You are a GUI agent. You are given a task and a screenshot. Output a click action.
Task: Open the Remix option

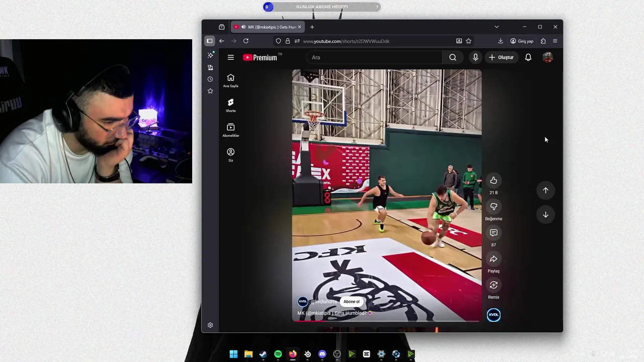494,285
